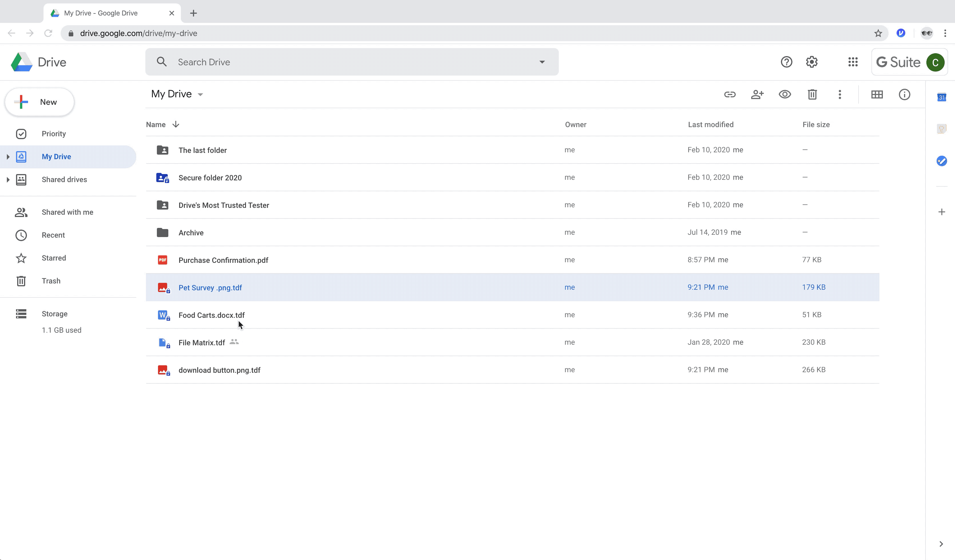The height and width of the screenshot is (560, 955).
Task: Open Calendar side panel icon
Action: coord(941,97)
